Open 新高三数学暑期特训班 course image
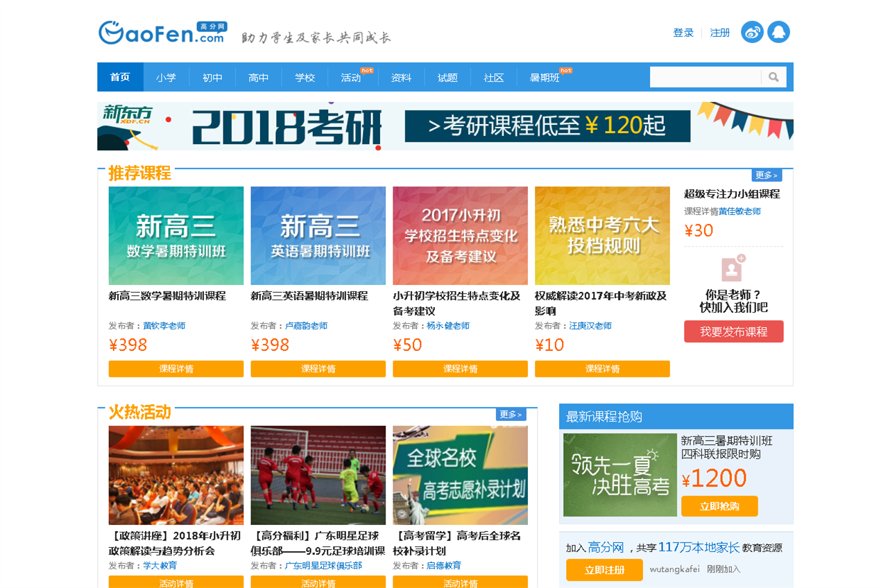This screenshot has width=881, height=588. 176,236
